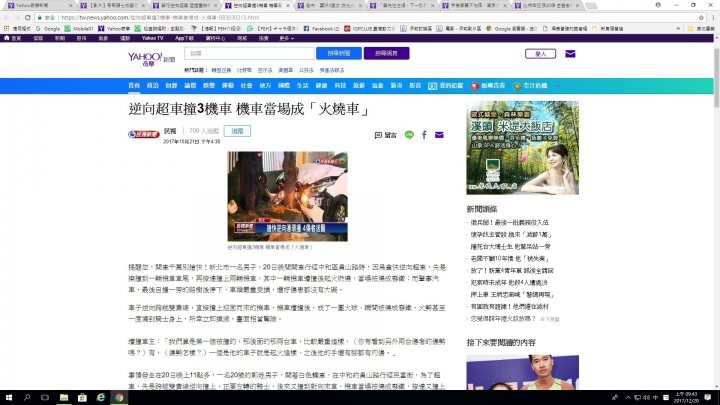Open the Facebook bookmark
Screen dimensions: 720x405
pos(321,28)
